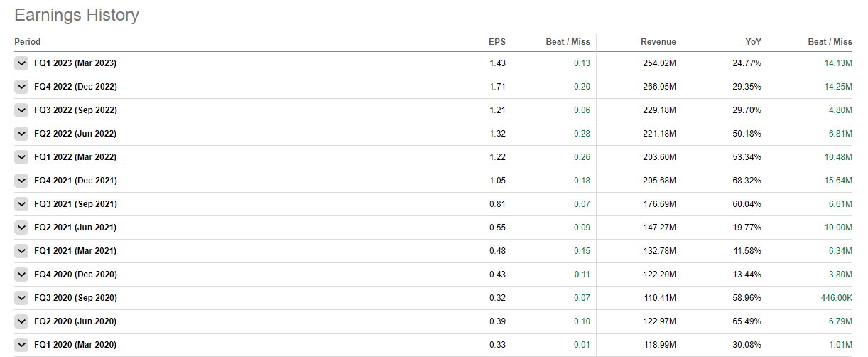
Task: Expand the FQ2 2021 (Jun 2021) row
Action: (x=21, y=228)
